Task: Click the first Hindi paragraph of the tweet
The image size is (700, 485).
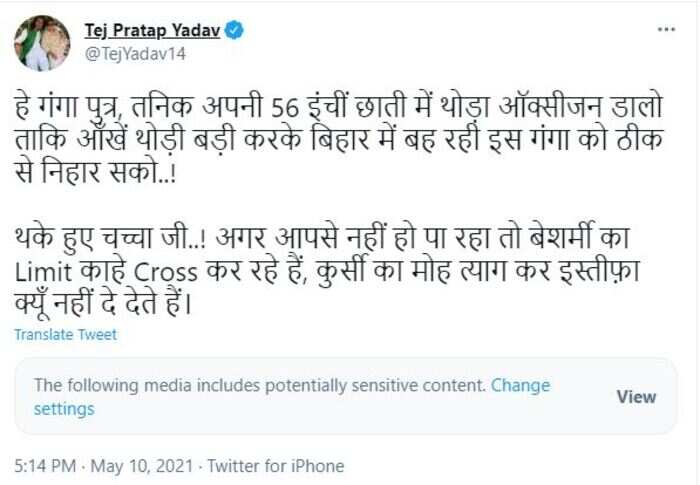Action: 338,139
